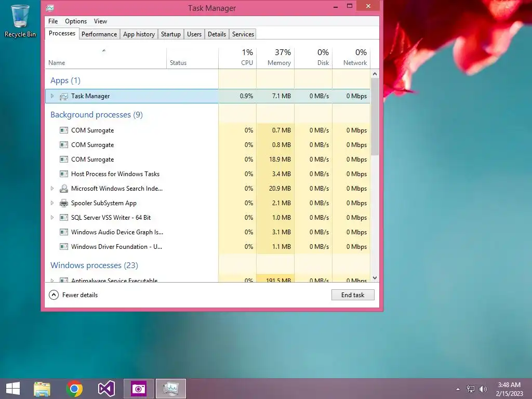Viewport: 532px width, 399px height.
Task: Click the scrollbar down arrow
Action: [375, 278]
